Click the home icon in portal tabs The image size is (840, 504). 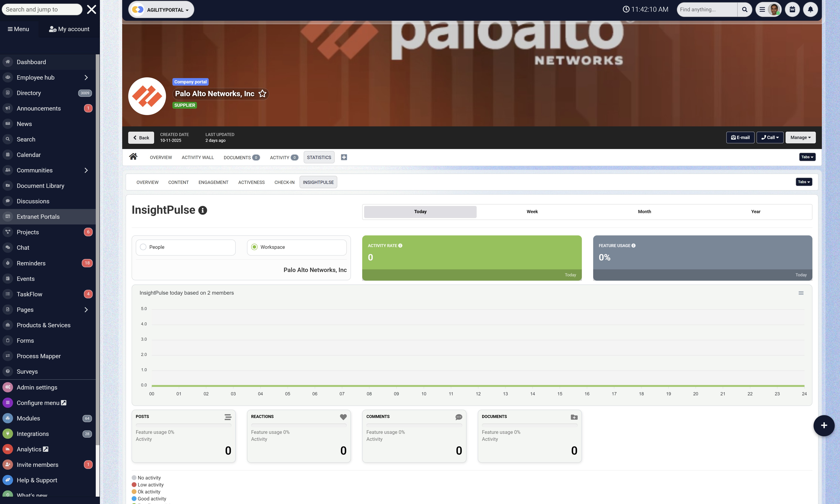[x=133, y=157]
